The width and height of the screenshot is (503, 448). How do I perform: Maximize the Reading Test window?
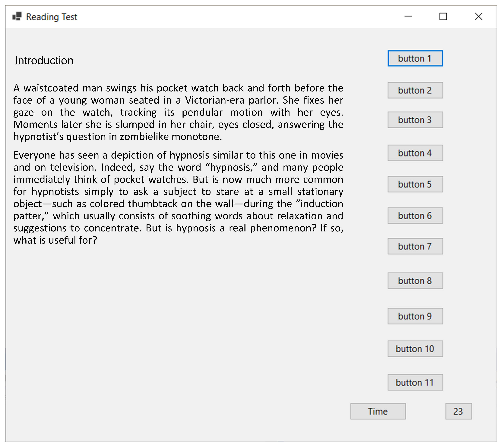tap(443, 17)
